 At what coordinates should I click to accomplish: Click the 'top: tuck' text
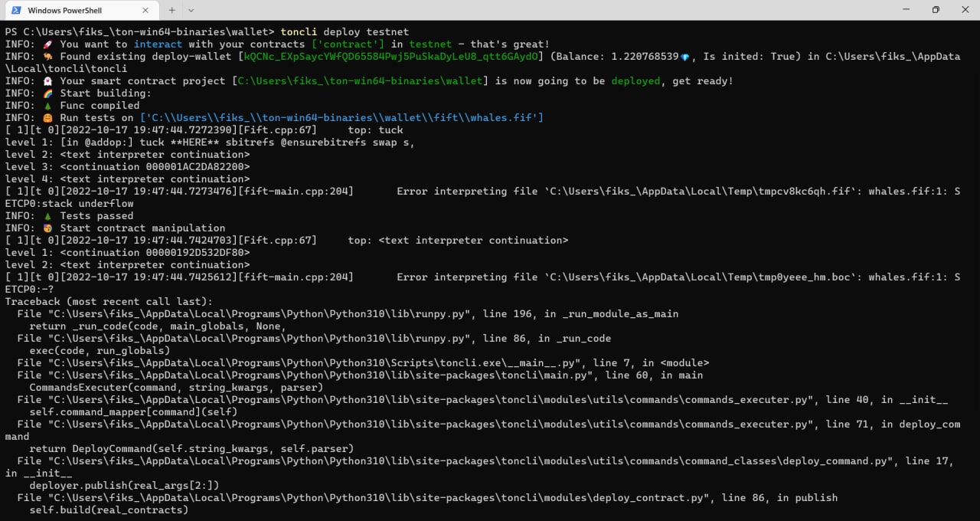click(x=375, y=130)
